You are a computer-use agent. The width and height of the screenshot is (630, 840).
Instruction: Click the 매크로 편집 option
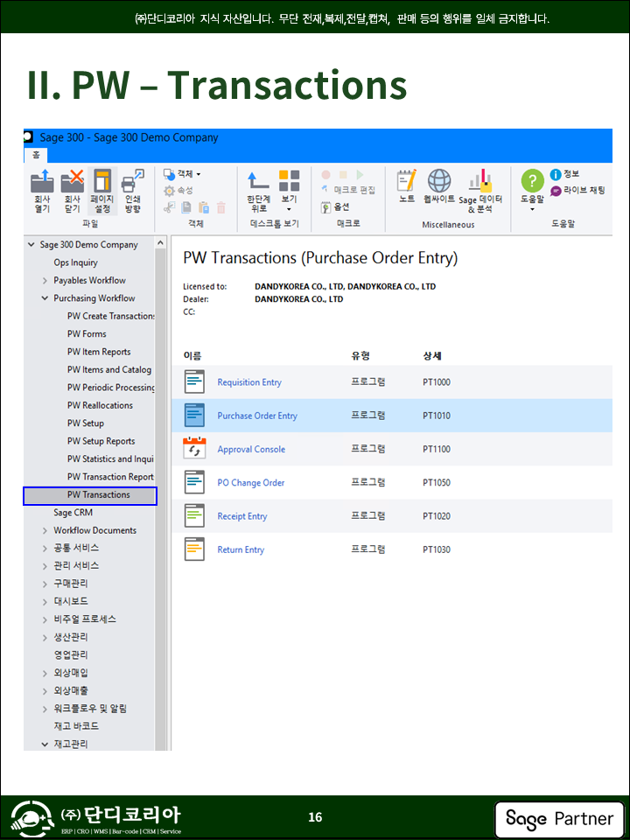click(x=349, y=190)
